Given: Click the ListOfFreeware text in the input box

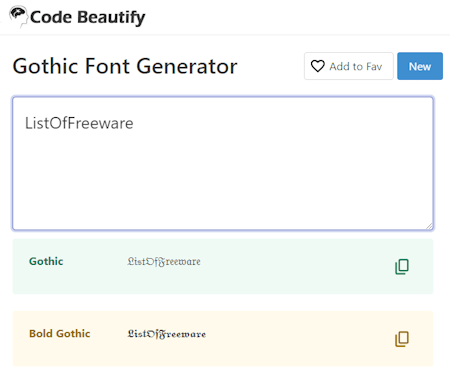Looking at the screenshot, I should pos(79,123).
